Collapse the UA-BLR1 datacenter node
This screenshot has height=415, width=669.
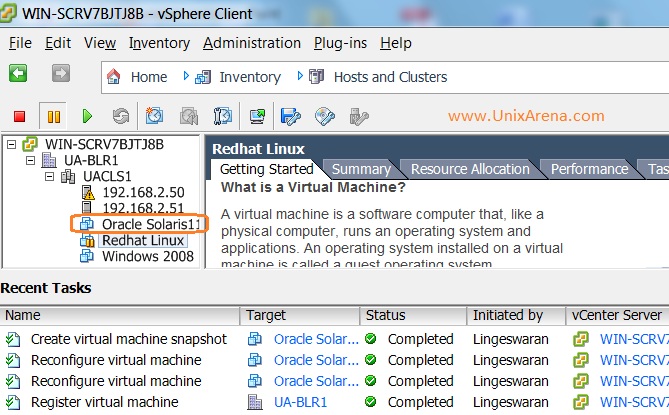[x=30, y=160]
